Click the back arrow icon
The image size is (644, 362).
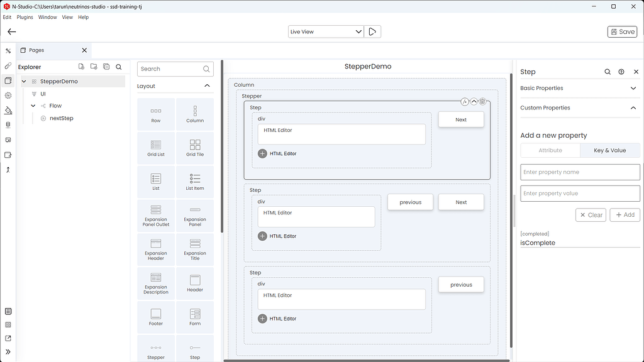11,31
